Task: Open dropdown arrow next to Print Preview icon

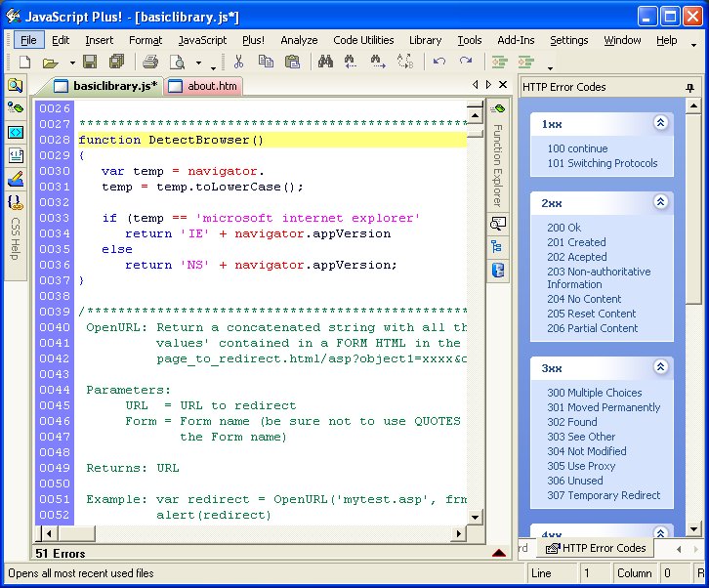Action: (198, 63)
